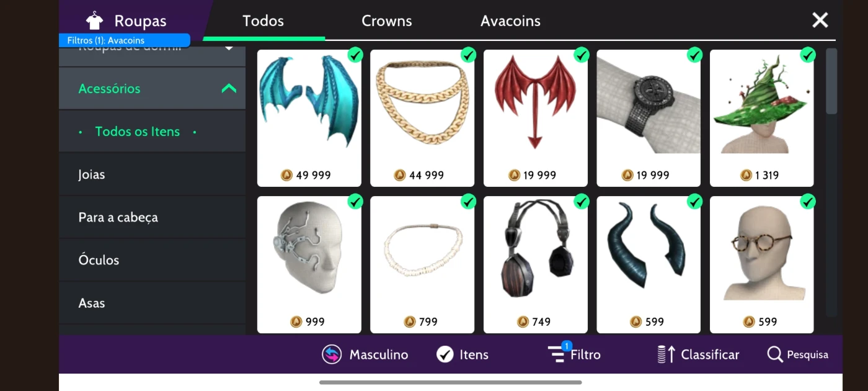Tap the Classificar sort icon

666,354
